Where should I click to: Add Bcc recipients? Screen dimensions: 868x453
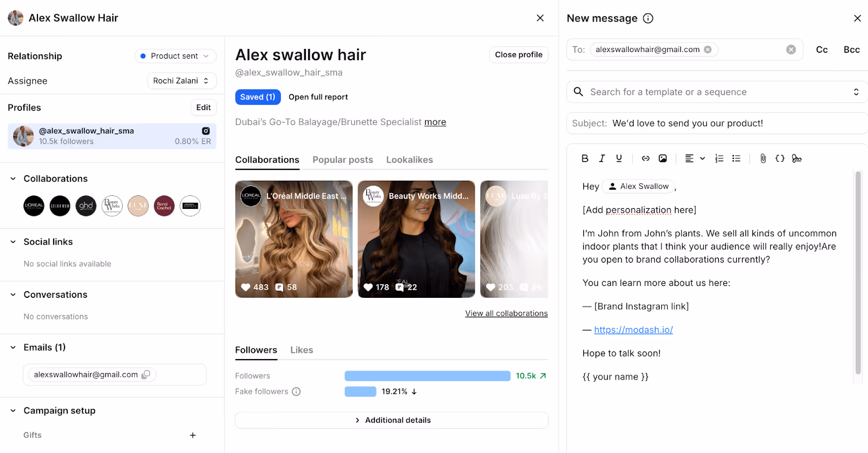coord(851,50)
